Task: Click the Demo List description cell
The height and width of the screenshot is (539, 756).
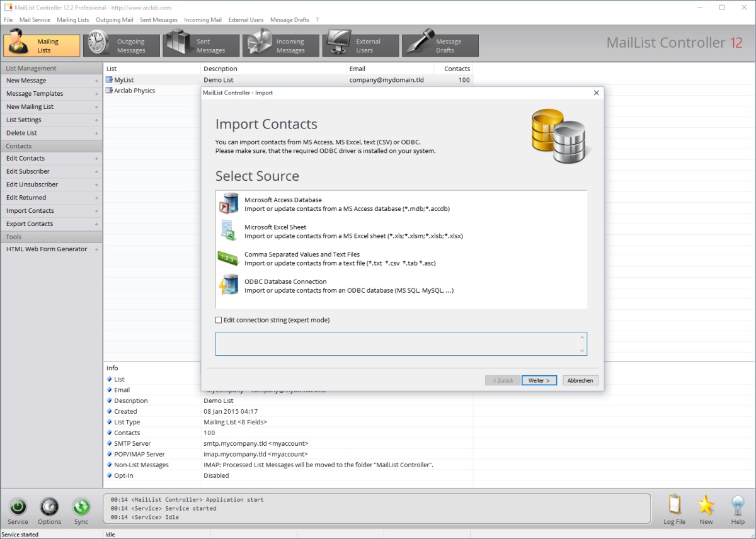Action: 219,80
